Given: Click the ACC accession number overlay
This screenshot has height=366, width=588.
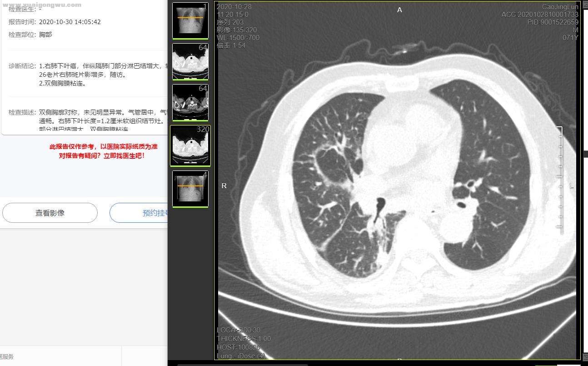Looking at the screenshot, I should 540,15.
